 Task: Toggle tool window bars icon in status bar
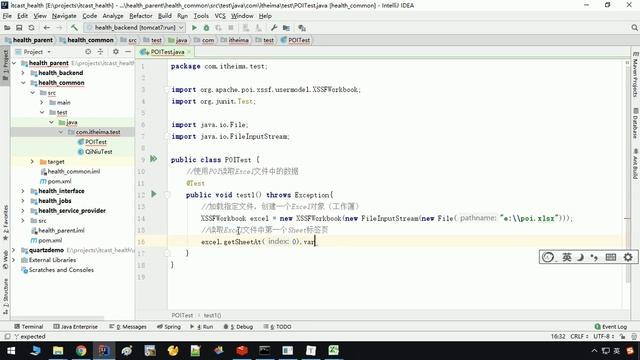tap(7, 337)
